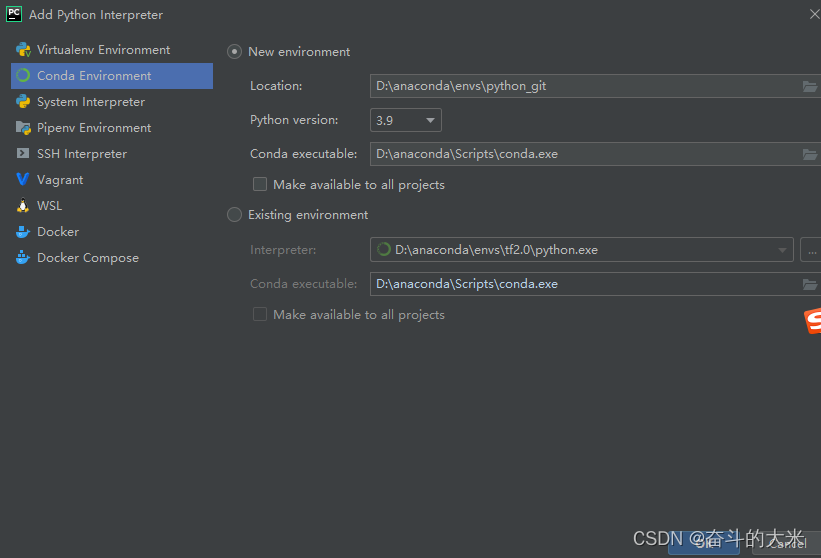Select the New environment radio button
This screenshot has height=558, width=821.
234,52
